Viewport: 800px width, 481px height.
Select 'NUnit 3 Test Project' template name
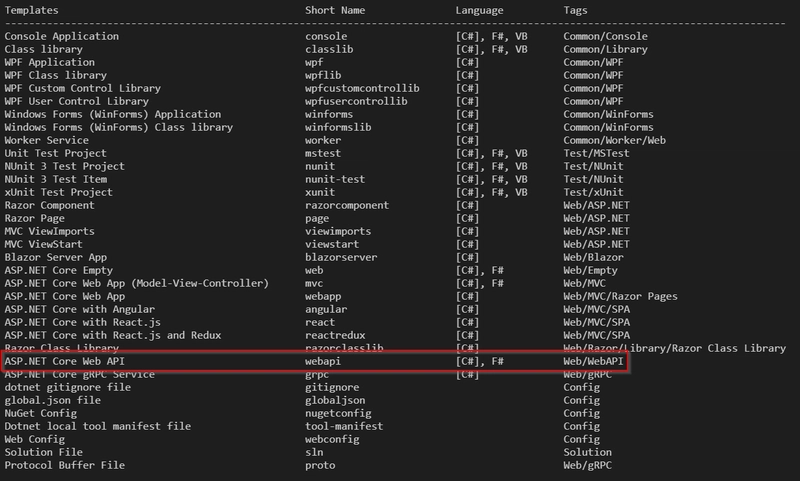pos(64,166)
